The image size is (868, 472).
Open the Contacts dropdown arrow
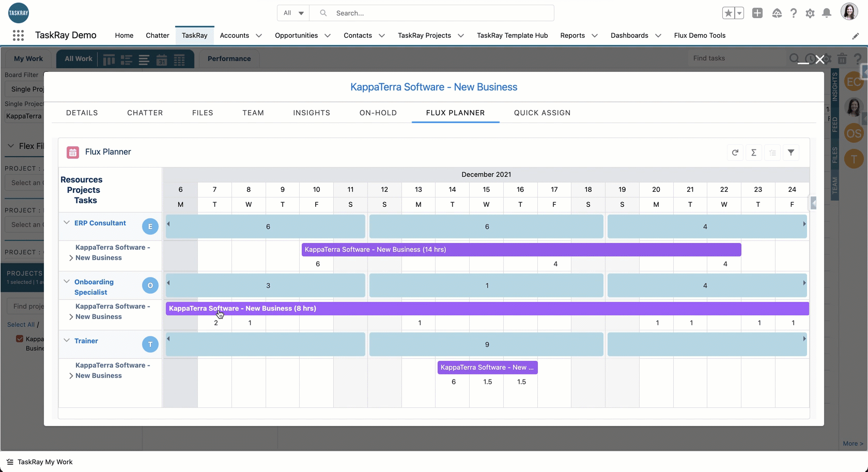(x=382, y=36)
